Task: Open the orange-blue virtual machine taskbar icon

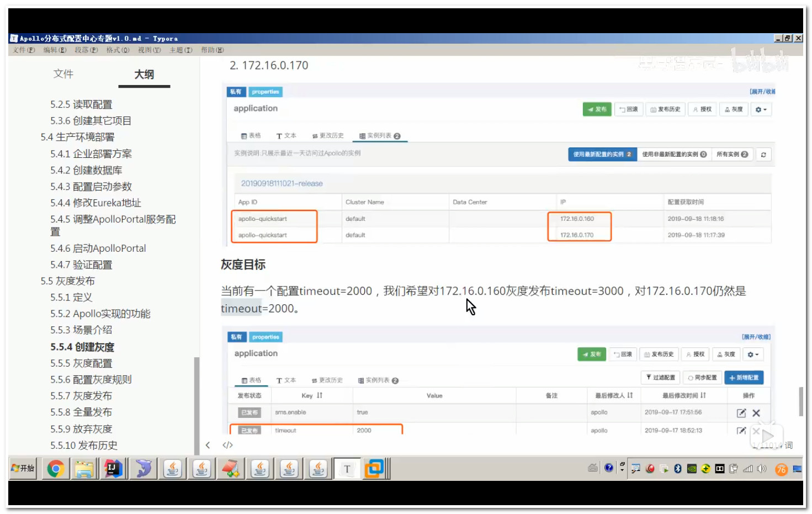Action: click(375, 469)
